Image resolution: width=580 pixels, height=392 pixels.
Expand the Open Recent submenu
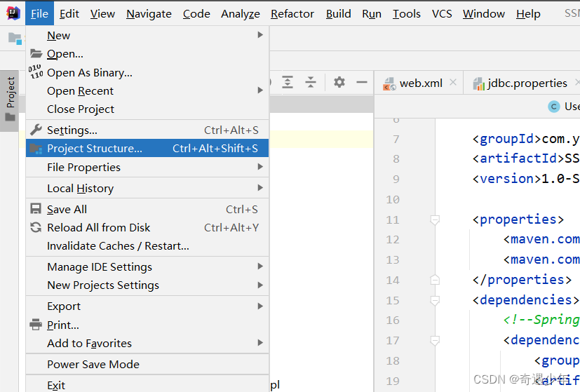147,90
